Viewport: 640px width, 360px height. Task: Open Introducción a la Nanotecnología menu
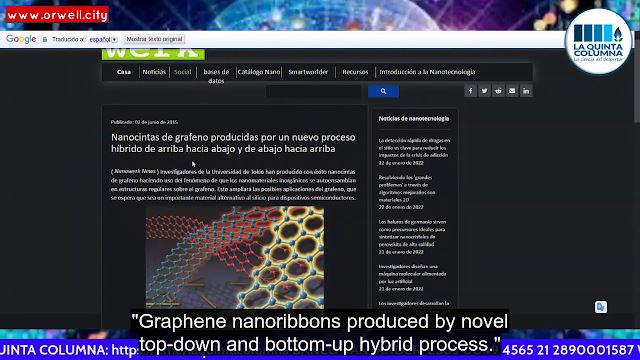[427, 72]
